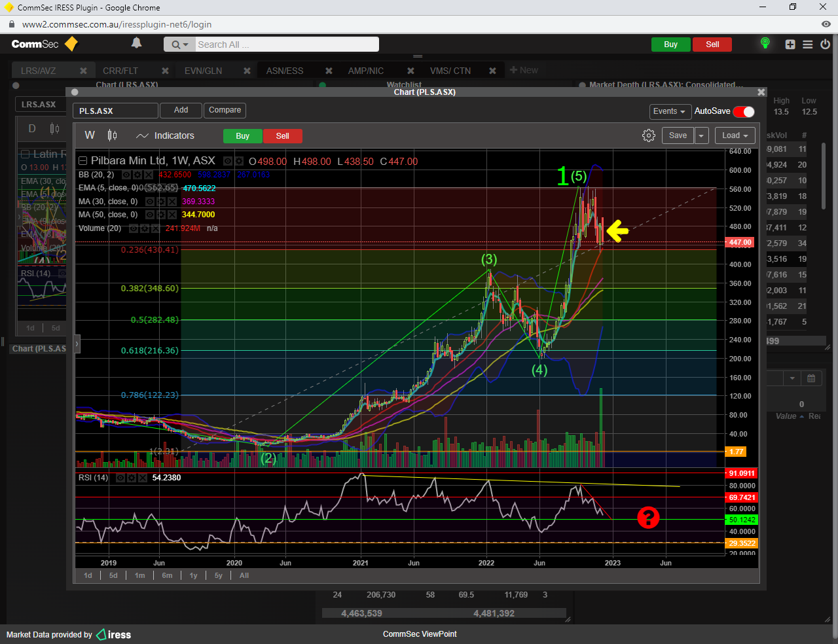Remove the Volume (20) indicator
The width and height of the screenshot is (838, 644).
tap(155, 228)
